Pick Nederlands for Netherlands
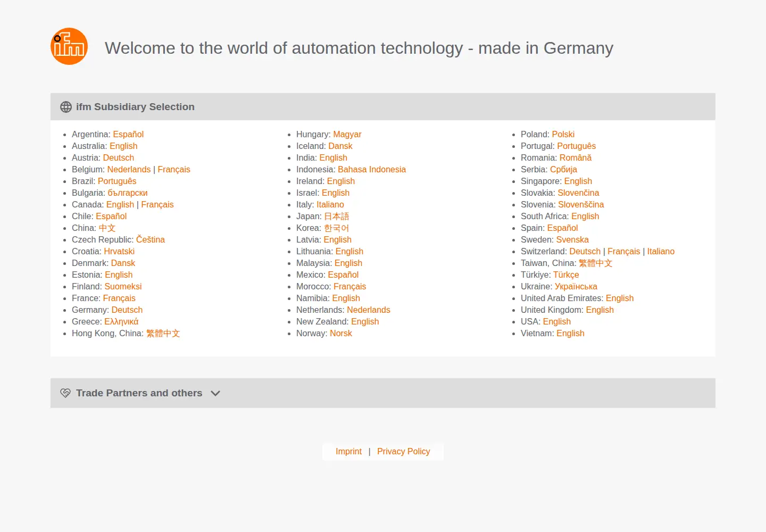Viewport: 766px width, 532px height. coord(369,310)
